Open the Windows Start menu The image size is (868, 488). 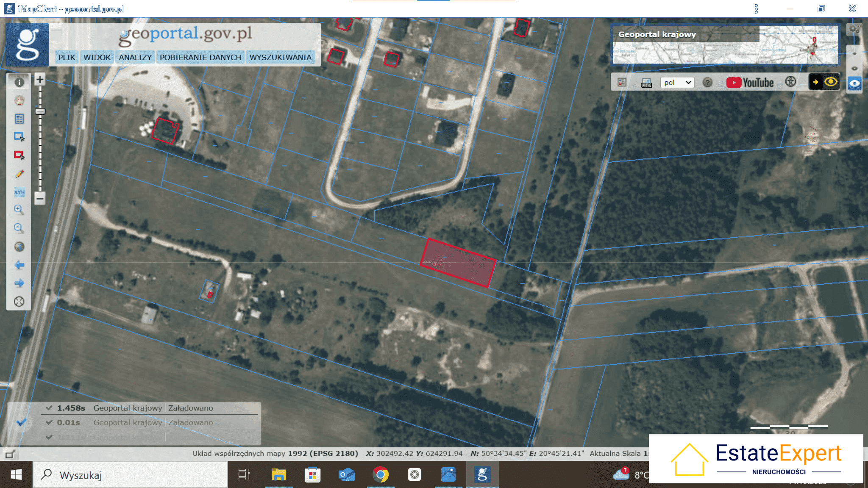pyautogui.click(x=16, y=475)
